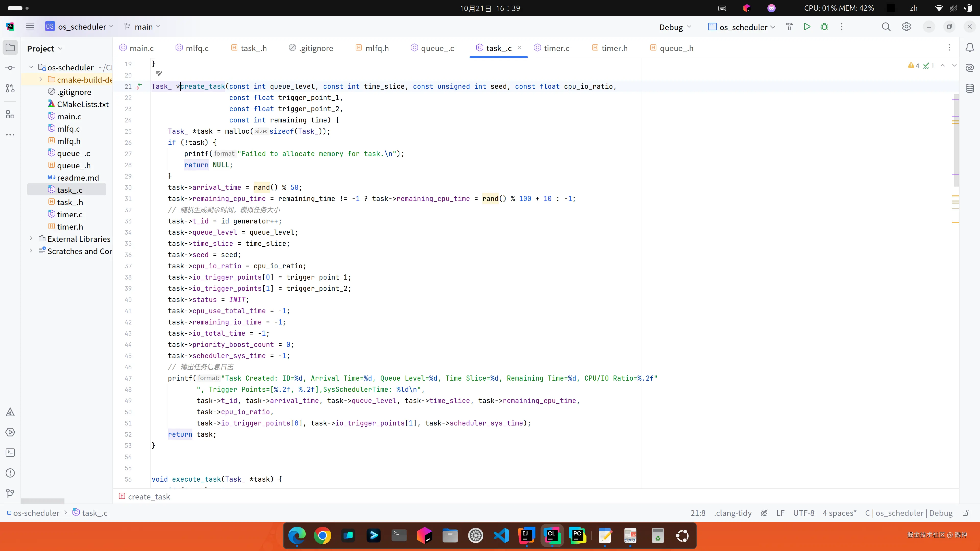Open Chrome from the dock
The height and width of the screenshot is (551, 980).
[x=322, y=535]
